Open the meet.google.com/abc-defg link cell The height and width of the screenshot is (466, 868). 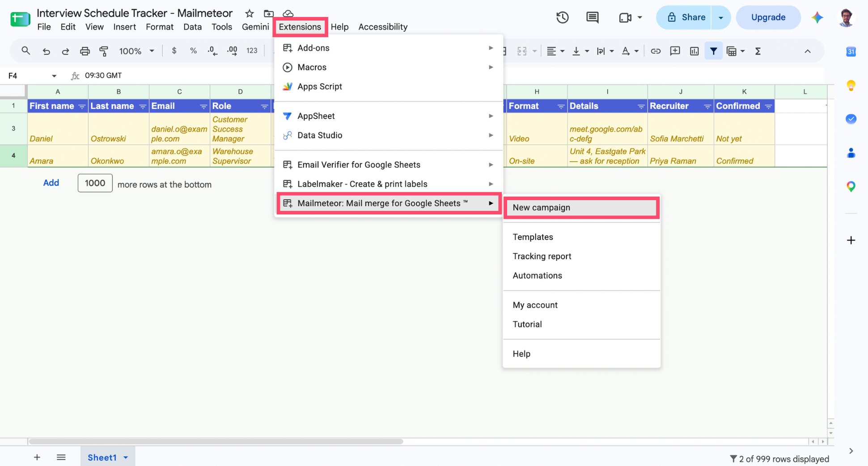click(x=607, y=129)
